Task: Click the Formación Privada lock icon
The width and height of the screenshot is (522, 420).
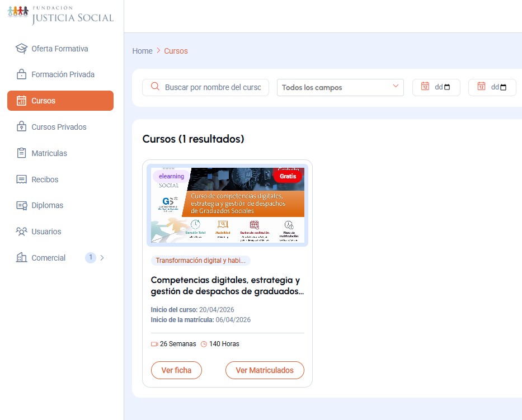Action: pyautogui.click(x=22, y=74)
